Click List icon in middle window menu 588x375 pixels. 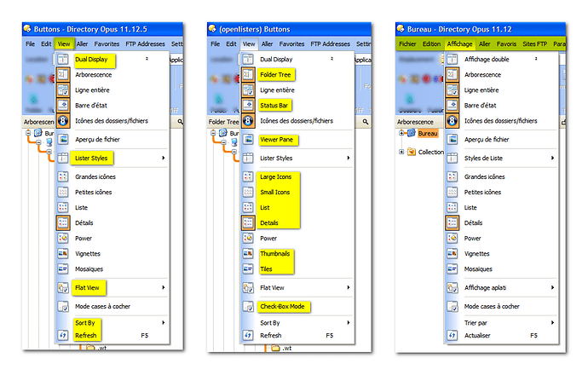pos(248,207)
